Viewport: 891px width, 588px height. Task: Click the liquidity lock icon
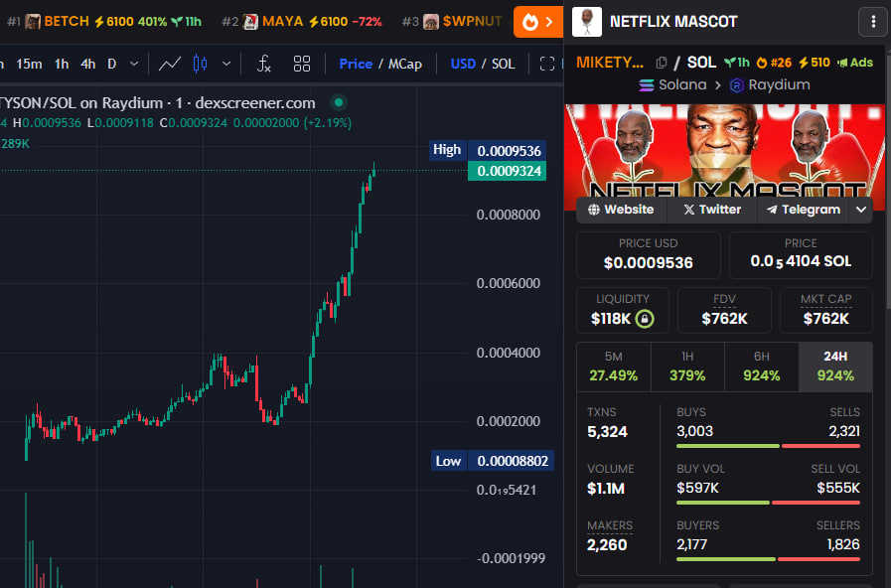(x=645, y=319)
